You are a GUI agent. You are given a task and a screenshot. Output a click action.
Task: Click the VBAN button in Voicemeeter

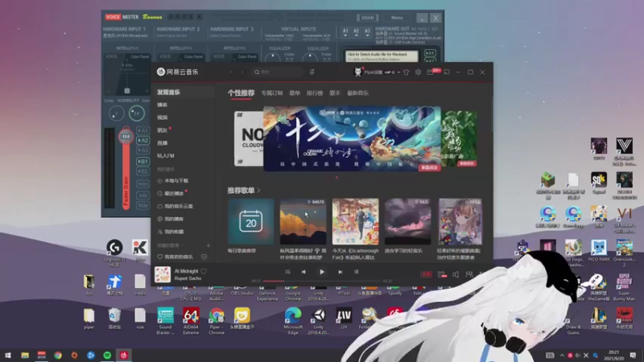pyautogui.click(x=367, y=18)
